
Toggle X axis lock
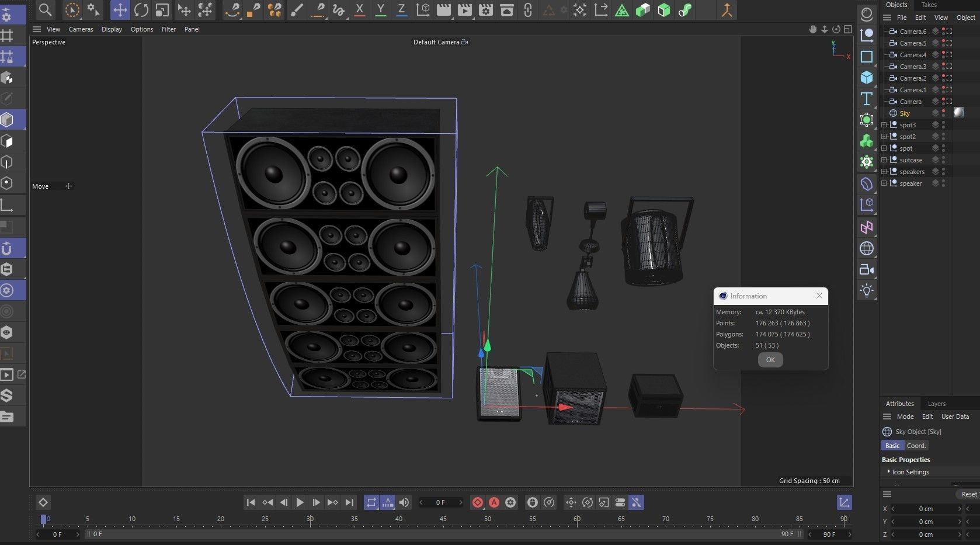point(360,9)
